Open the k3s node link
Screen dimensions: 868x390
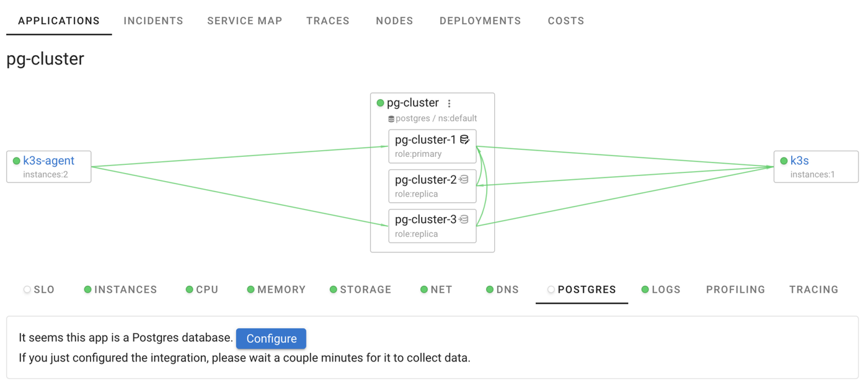(x=799, y=160)
